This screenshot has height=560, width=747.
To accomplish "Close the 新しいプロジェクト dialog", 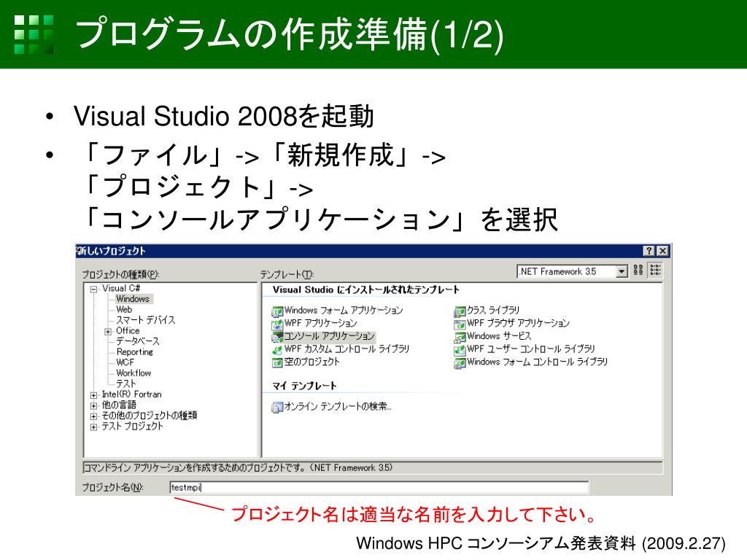I will pyautogui.click(x=662, y=251).
